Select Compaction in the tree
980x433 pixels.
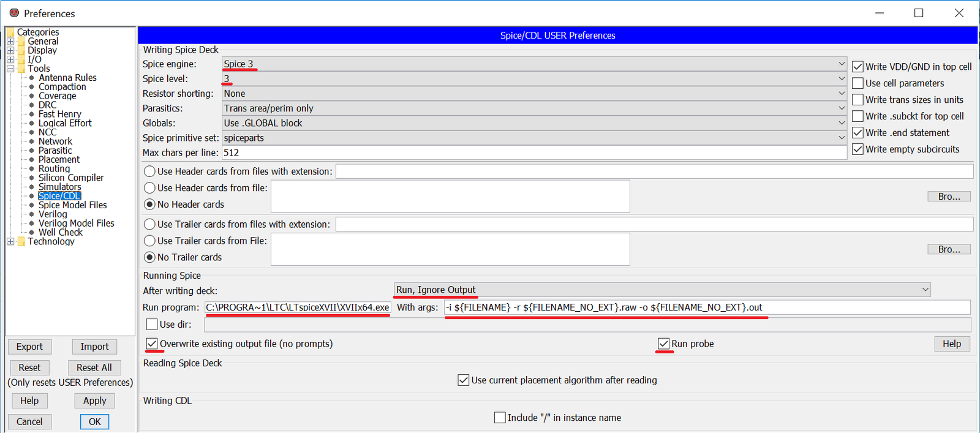[62, 87]
